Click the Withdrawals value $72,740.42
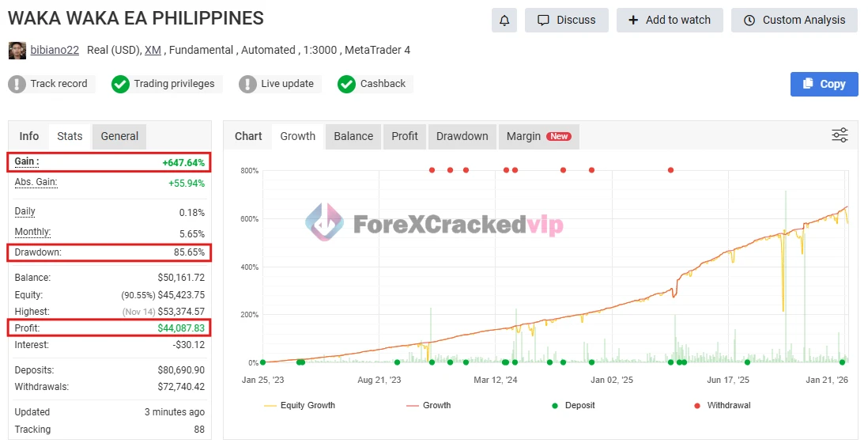 pos(181,387)
